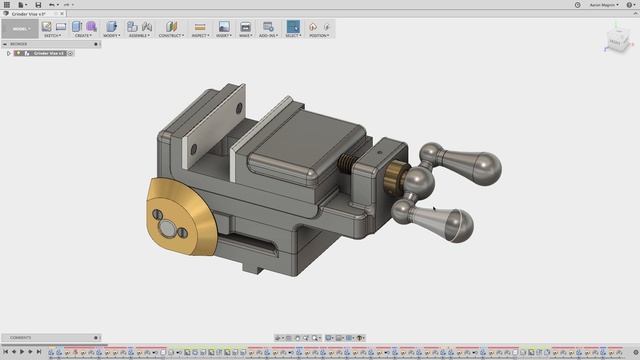640x360 pixels.
Task: Open the Help question mark menu
Action: pyautogui.click(x=630, y=5)
